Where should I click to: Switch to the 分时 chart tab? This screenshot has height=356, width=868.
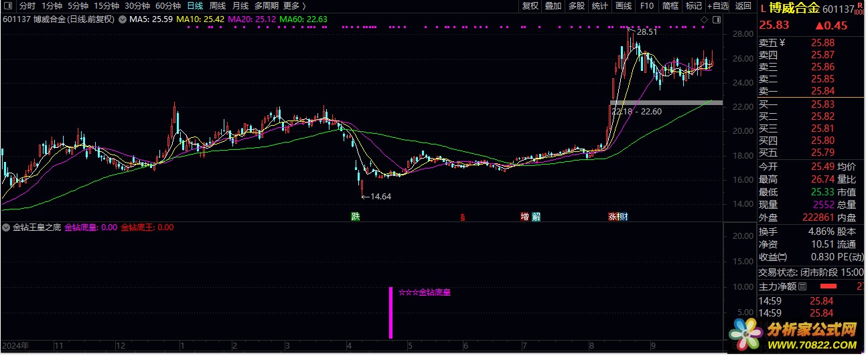tap(27, 5)
